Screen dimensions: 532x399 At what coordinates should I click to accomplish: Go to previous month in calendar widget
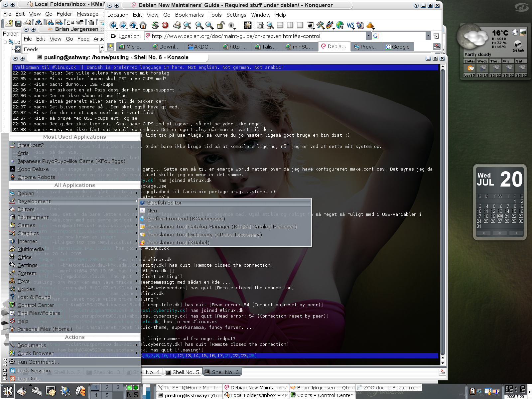(484, 233)
